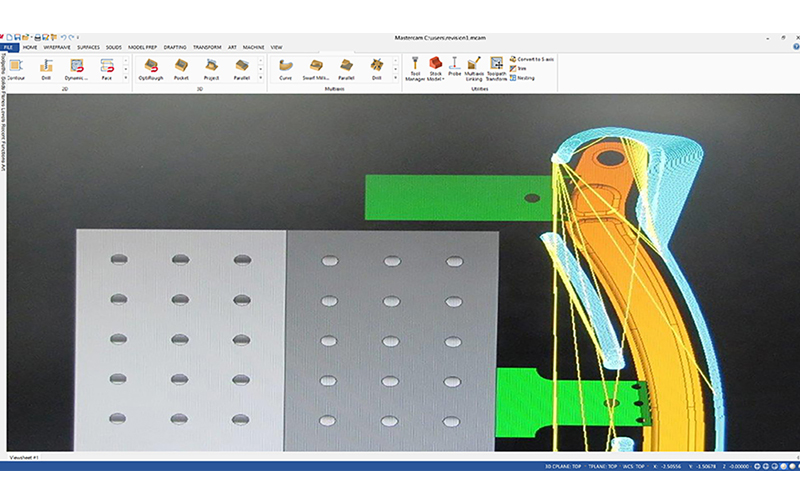Open the Dynamic Mill toolpath

coord(77,69)
